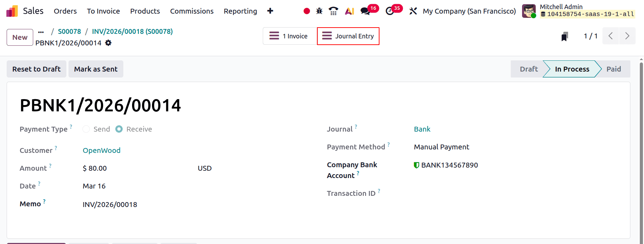Click the Sales app title

(33, 11)
